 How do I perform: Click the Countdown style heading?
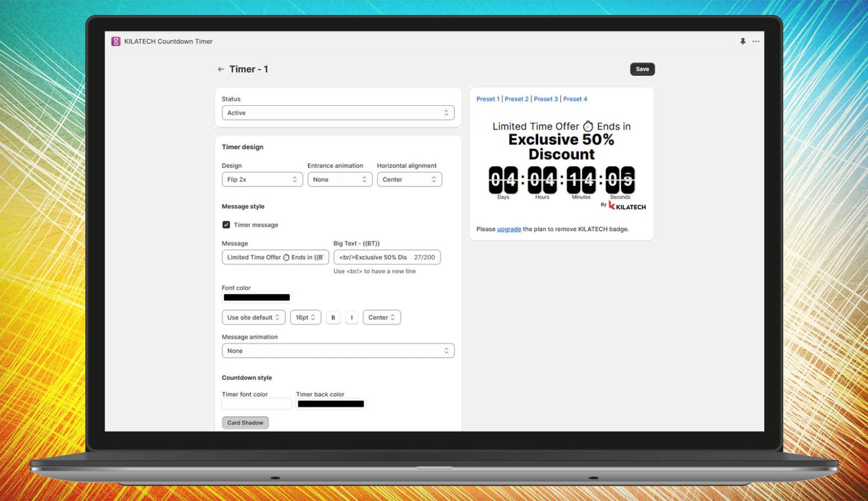click(x=247, y=377)
